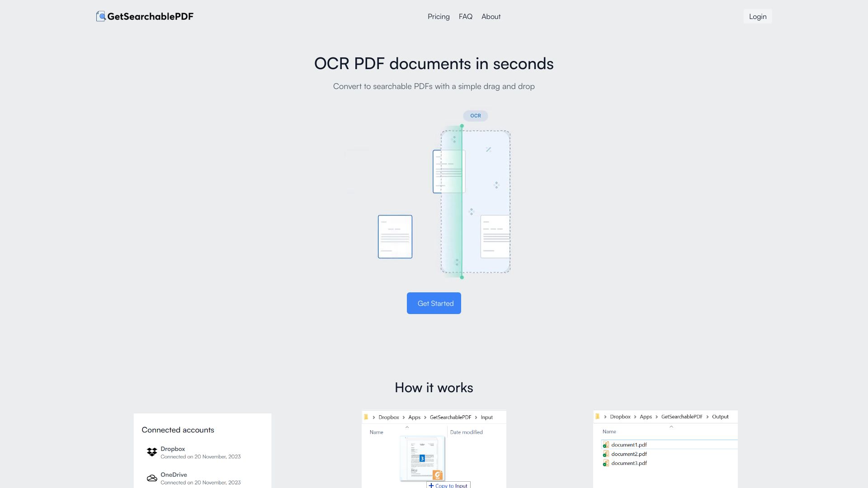Click the Pricing navigation menu item

pos(439,16)
